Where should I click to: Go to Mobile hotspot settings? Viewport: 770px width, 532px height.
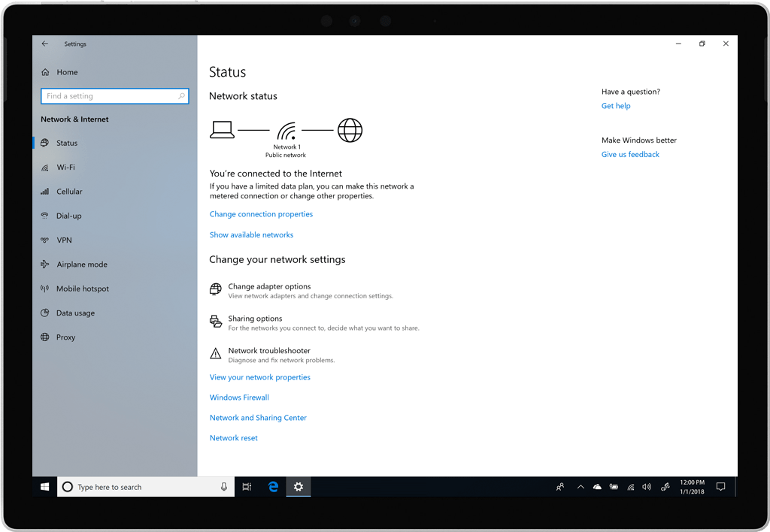82,289
